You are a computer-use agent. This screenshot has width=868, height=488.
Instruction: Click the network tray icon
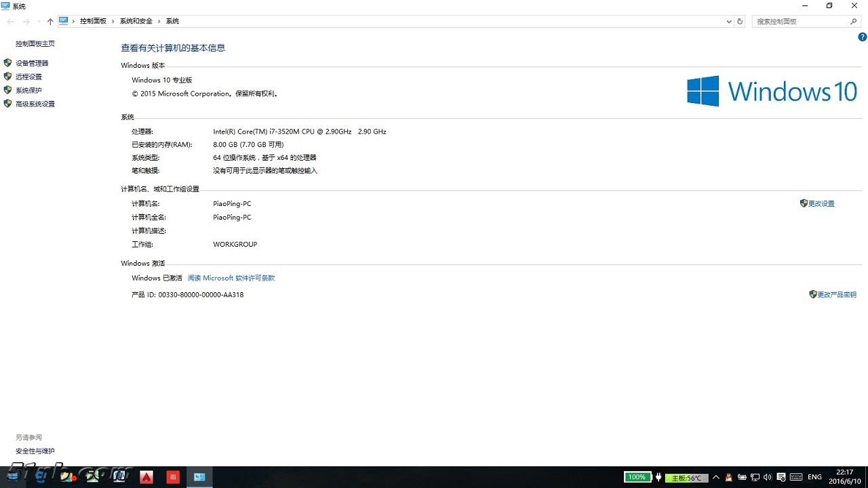(755, 477)
